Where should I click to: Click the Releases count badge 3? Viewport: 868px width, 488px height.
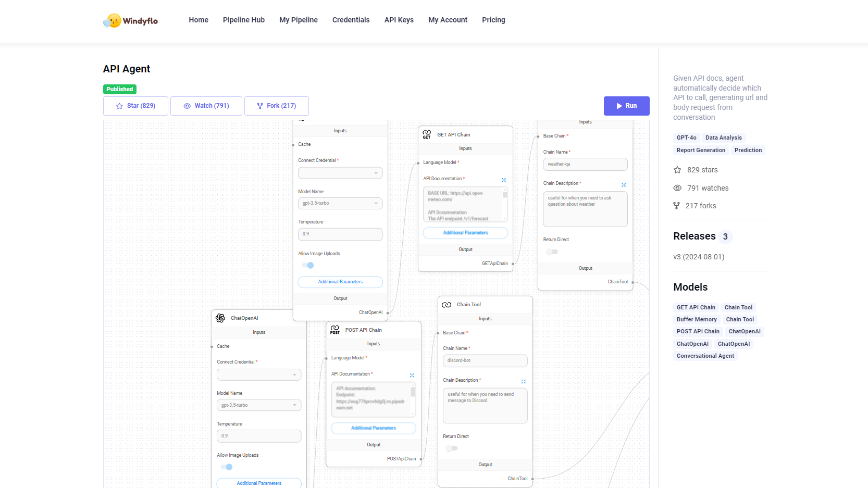click(725, 236)
